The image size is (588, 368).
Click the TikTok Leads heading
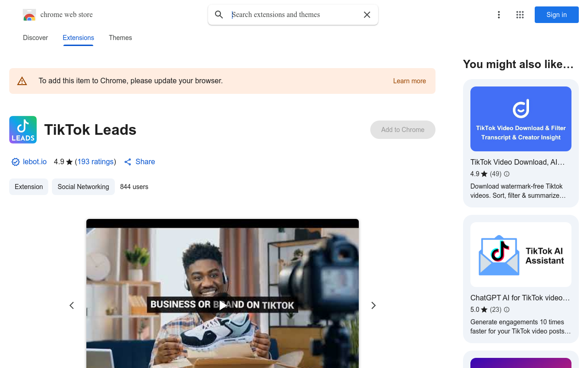coord(90,130)
